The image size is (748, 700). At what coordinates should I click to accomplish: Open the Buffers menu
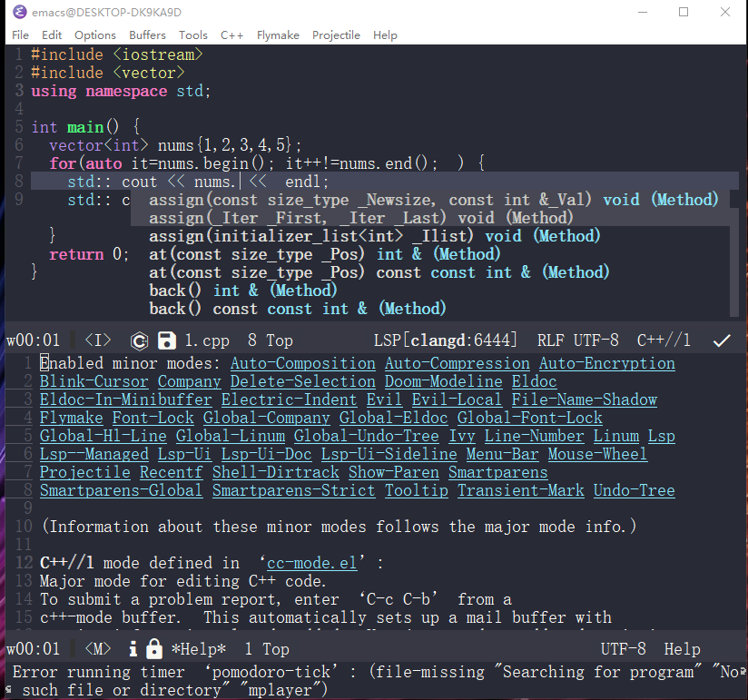(147, 35)
